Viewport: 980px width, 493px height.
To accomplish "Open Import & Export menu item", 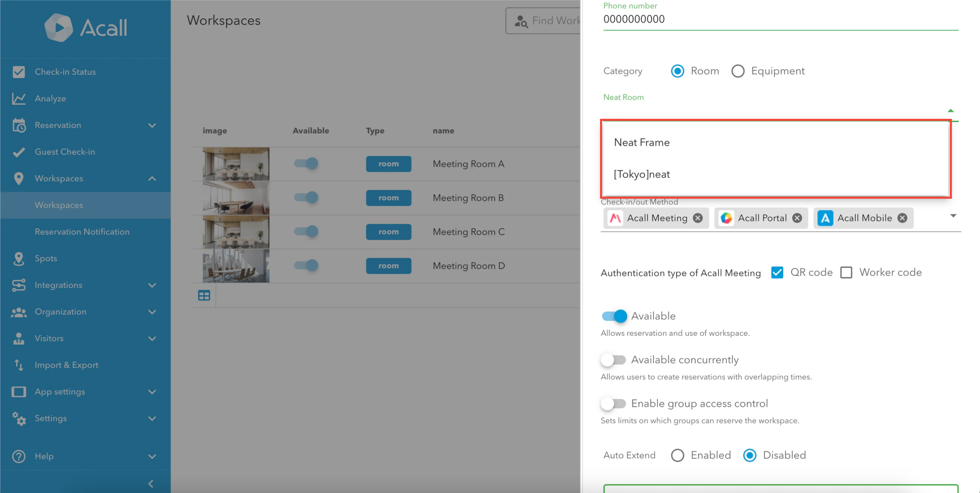I will coord(85,365).
